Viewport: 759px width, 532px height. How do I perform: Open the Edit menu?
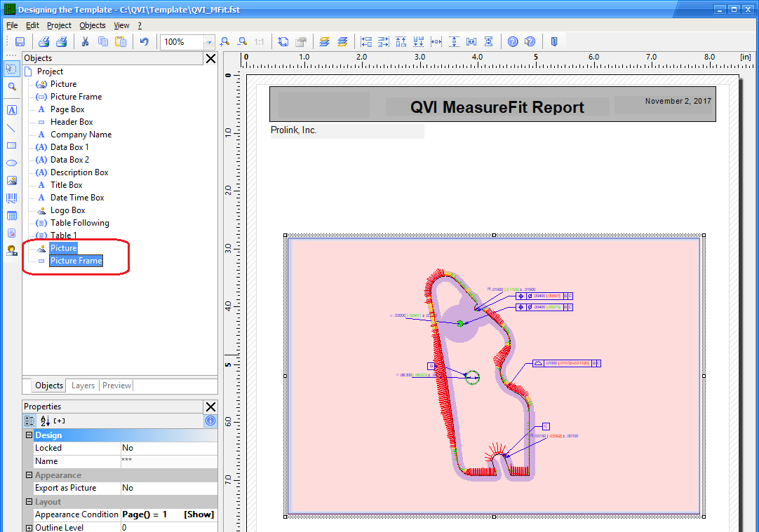(x=32, y=25)
